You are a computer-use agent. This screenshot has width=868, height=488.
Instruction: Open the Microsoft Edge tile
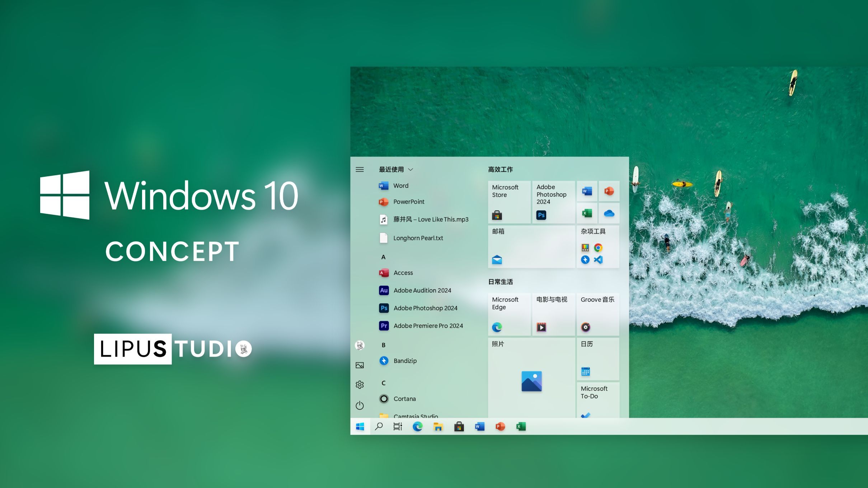[509, 314]
